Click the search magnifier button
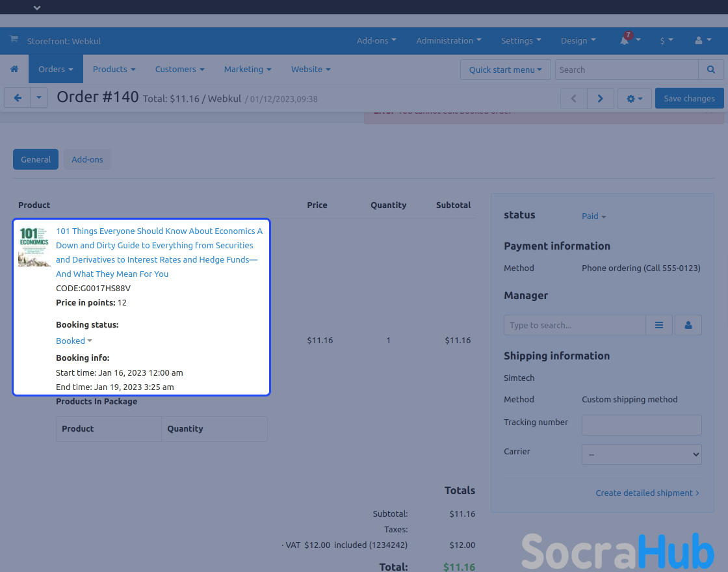 click(x=711, y=70)
